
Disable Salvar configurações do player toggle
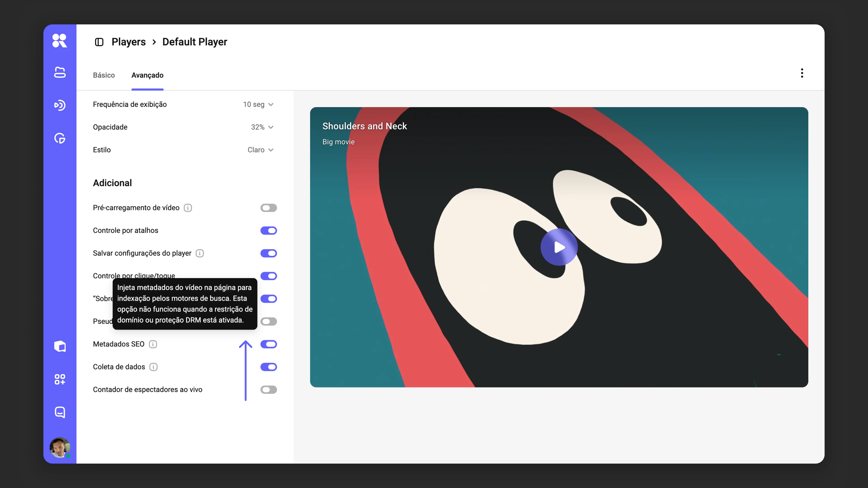point(269,253)
